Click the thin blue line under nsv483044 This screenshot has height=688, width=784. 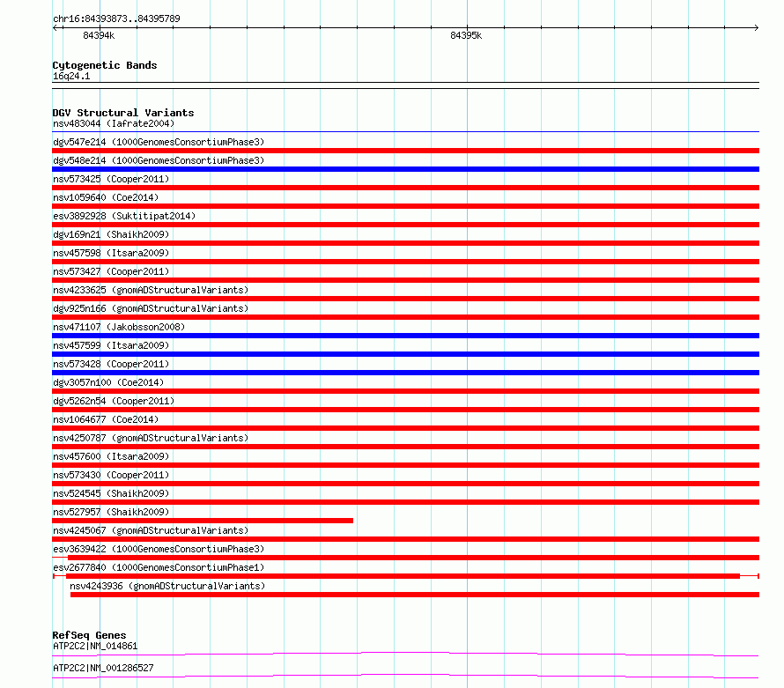(405, 132)
